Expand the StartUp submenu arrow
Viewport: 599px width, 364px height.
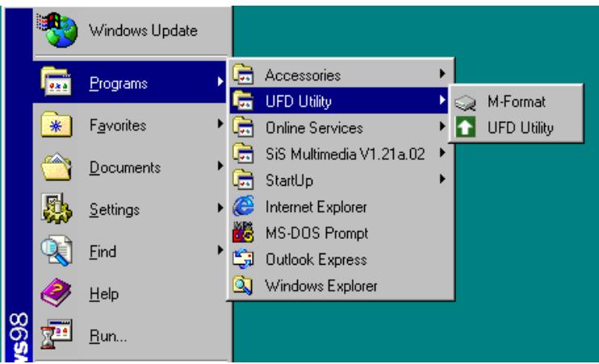(x=442, y=178)
